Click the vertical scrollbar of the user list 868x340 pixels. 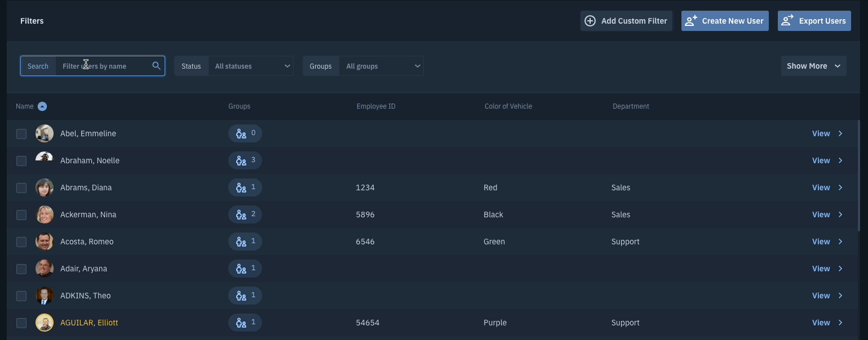pos(858,176)
